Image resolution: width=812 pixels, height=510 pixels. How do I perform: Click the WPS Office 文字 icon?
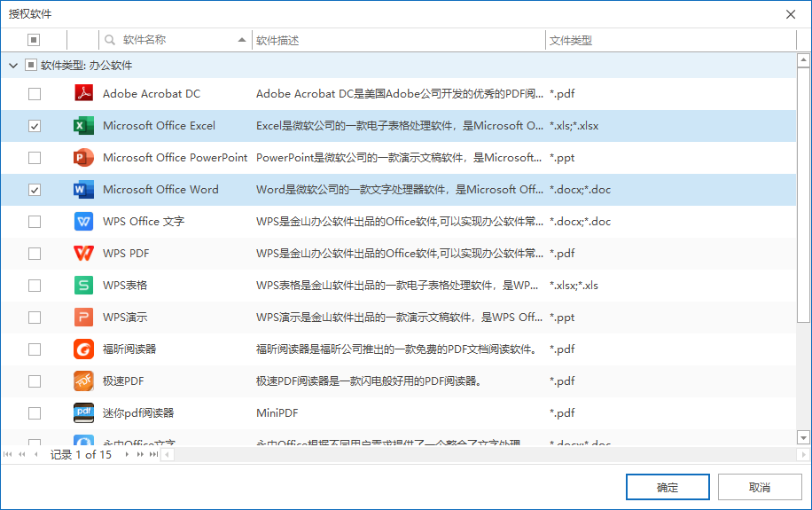tap(83, 222)
